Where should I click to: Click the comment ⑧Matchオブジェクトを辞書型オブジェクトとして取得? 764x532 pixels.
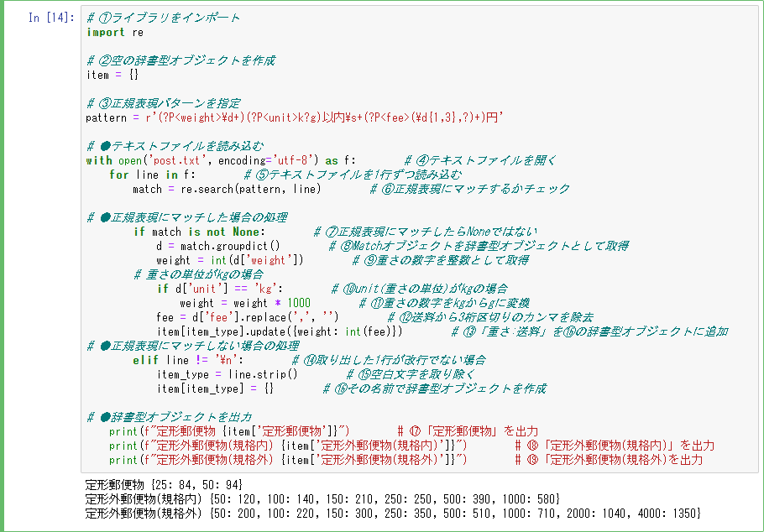[x=478, y=246]
